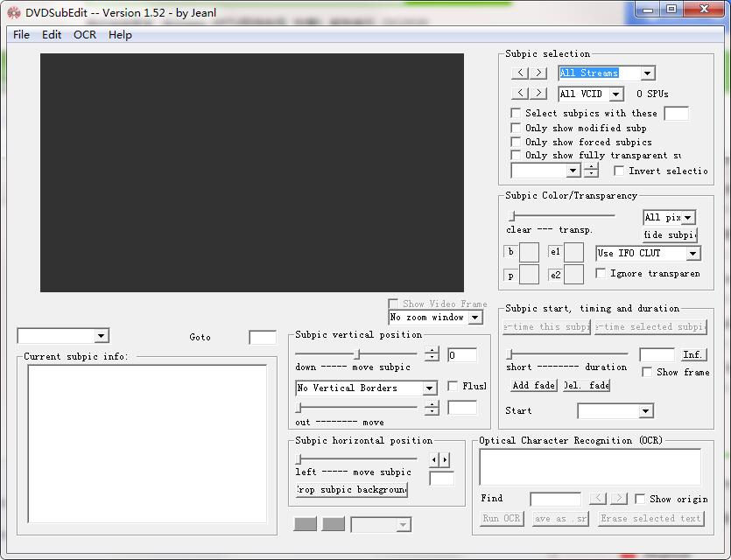
Task: Enable Ignore transparency checkbox
Action: tap(601, 273)
